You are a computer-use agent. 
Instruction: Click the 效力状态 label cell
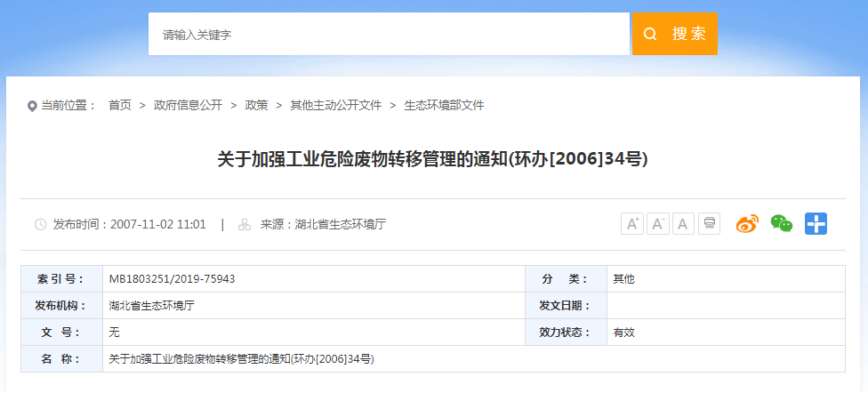tap(566, 333)
